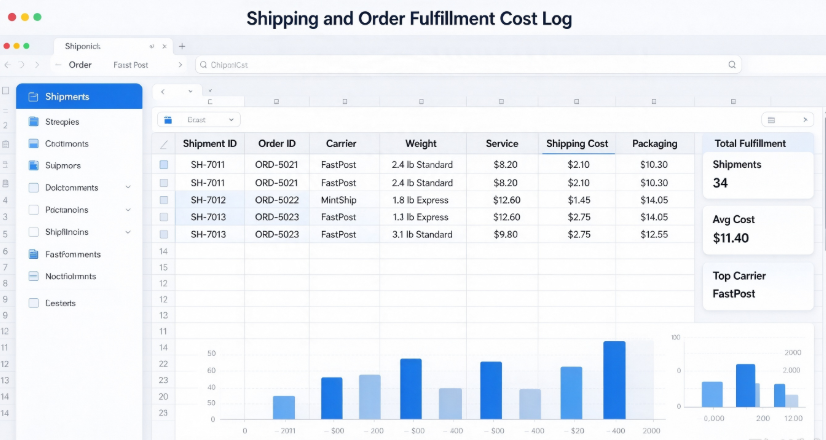Sort by Weight column header
Viewport: 826px width, 440px height.
click(x=421, y=143)
